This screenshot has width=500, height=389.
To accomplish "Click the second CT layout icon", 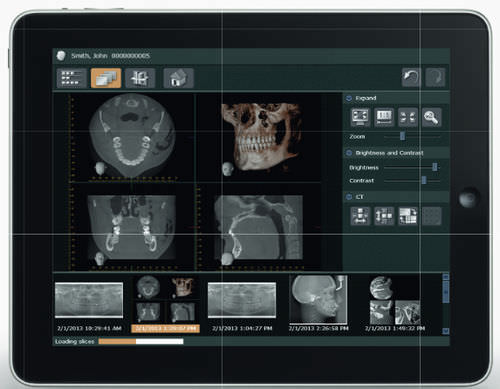I will [x=384, y=216].
